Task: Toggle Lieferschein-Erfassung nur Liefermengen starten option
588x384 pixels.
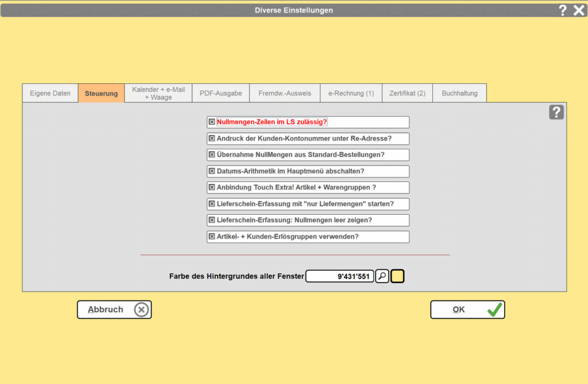Action: 212,204
